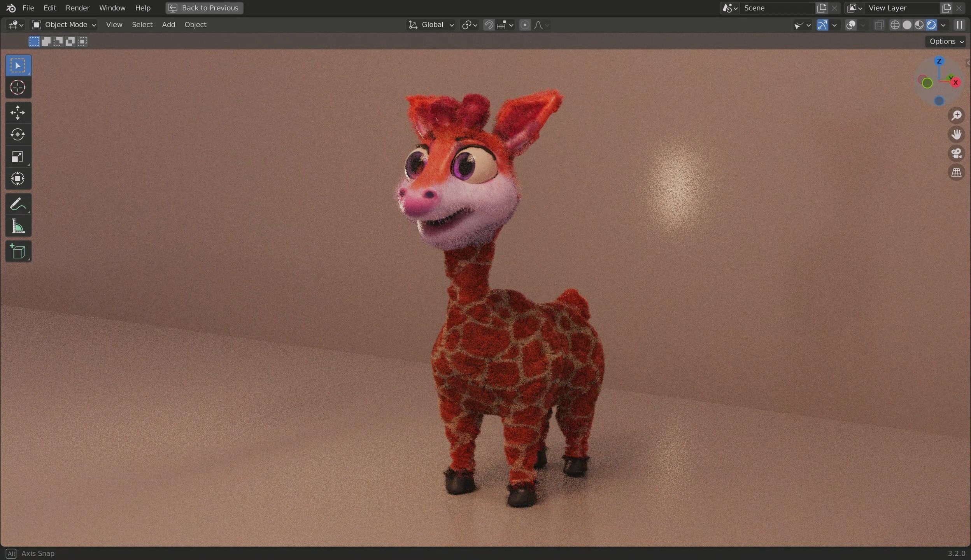Open the Help menu
Screen dimensions: 971x560
(x=143, y=8)
